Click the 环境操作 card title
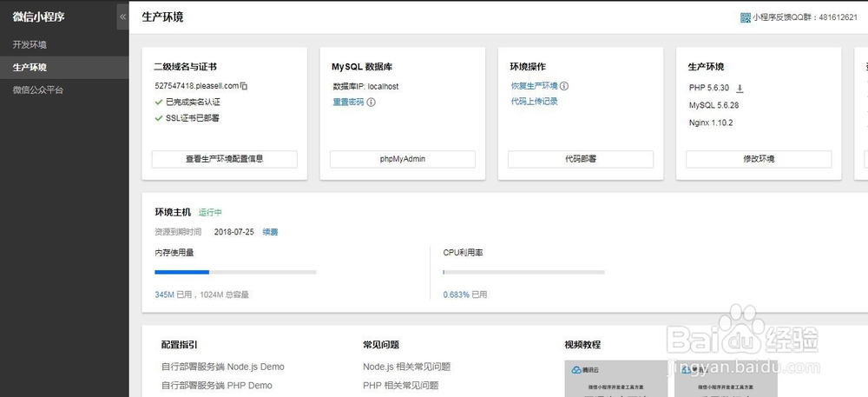Viewport: 868px width, 397px height. point(528,67)
